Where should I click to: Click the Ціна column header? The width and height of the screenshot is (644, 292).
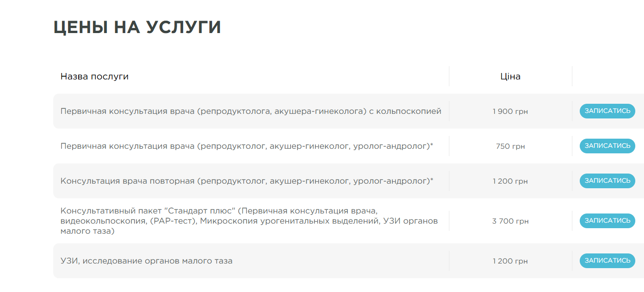pyautogui.click(x=510, y=77)
